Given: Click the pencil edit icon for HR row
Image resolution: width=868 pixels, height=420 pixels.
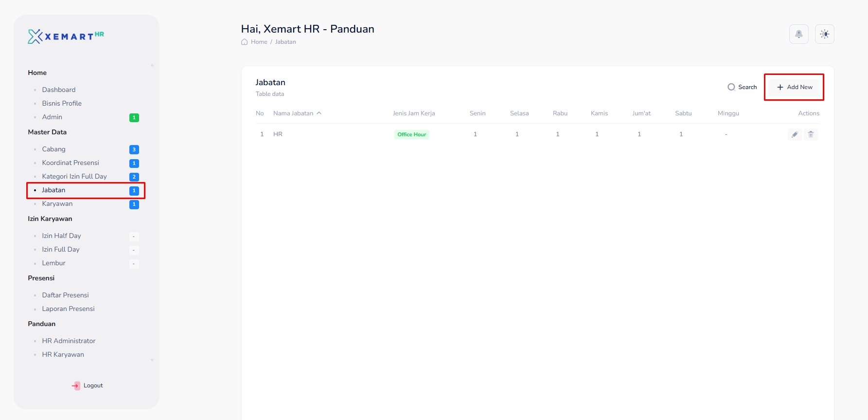Looking at the screenshot, I should coord(795,134).
